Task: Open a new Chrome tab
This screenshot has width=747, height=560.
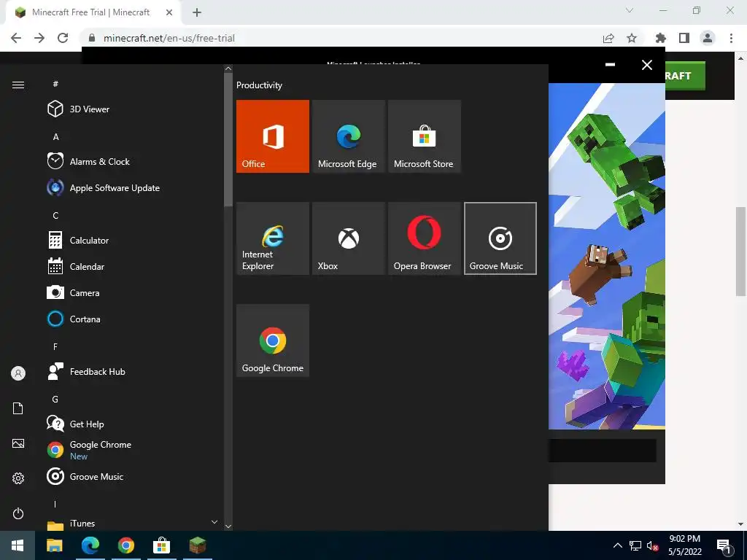Action: point(197,12)
